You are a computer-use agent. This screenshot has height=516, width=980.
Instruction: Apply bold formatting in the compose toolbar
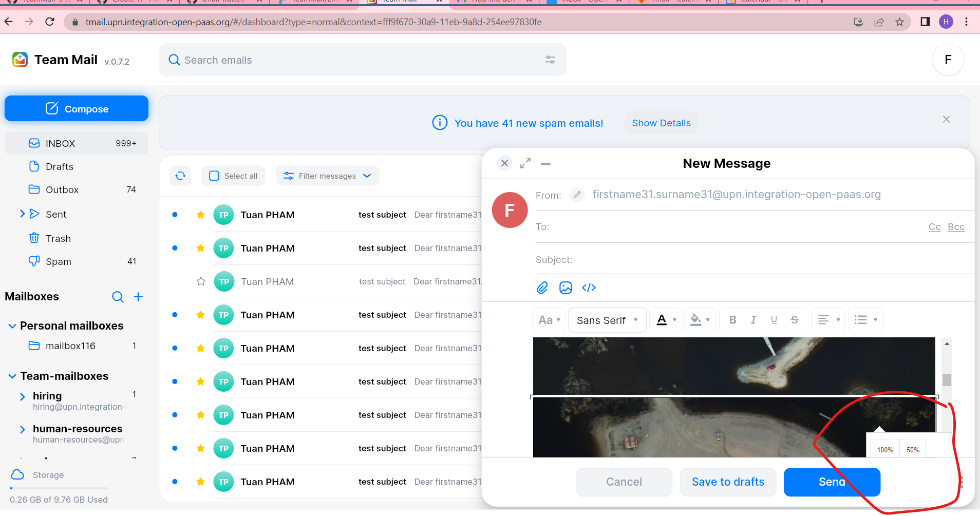(733, 319)
